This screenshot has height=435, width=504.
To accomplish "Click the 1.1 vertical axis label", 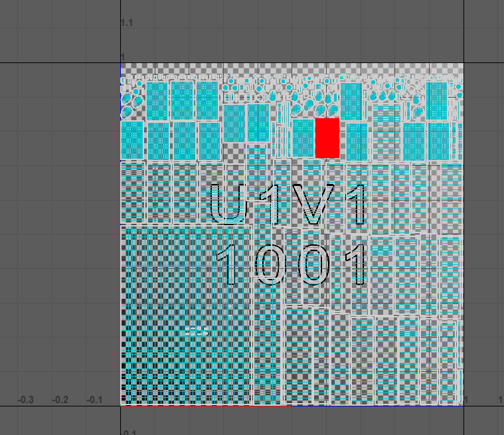I will tap(127, 23).
